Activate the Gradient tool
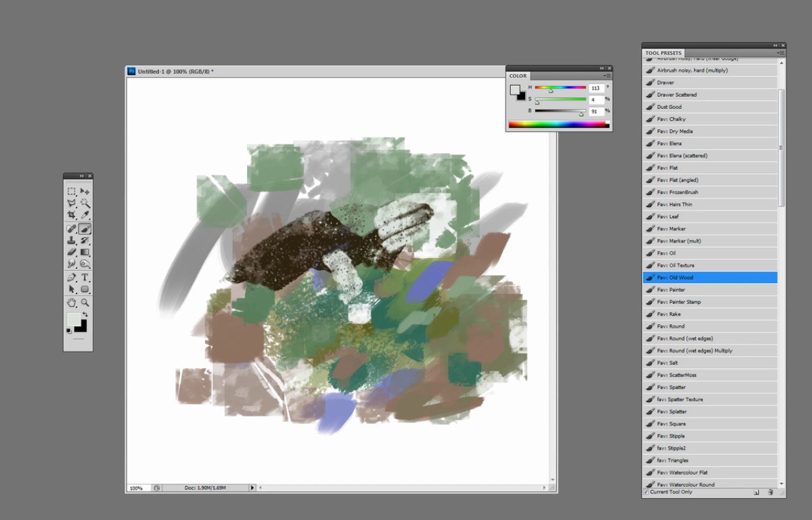The height and width of the screenshot is (520, 812). point(85,252)
